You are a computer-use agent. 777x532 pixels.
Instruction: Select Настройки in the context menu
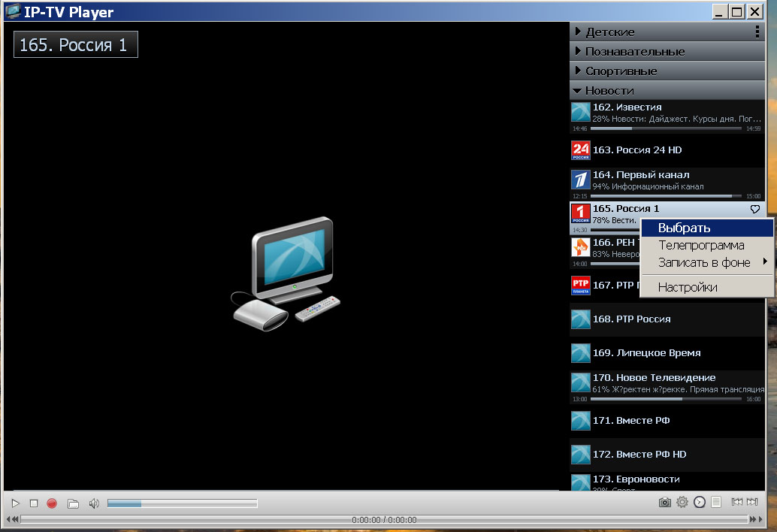tap(706, 287)
